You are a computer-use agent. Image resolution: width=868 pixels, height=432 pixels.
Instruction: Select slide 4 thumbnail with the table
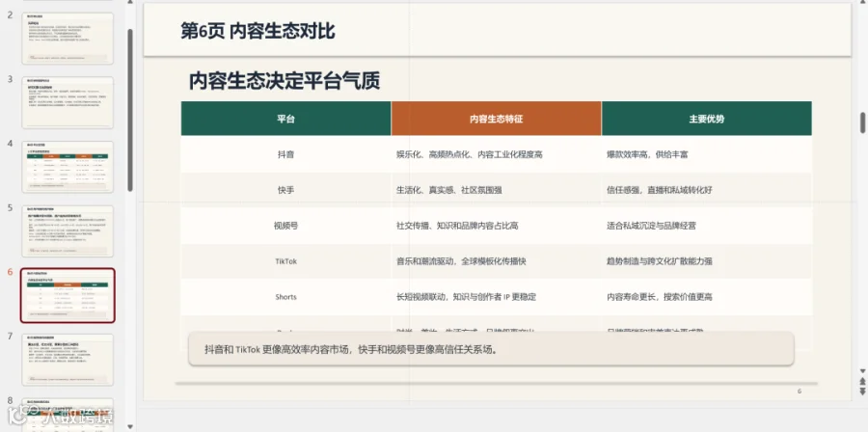(68, 167)
